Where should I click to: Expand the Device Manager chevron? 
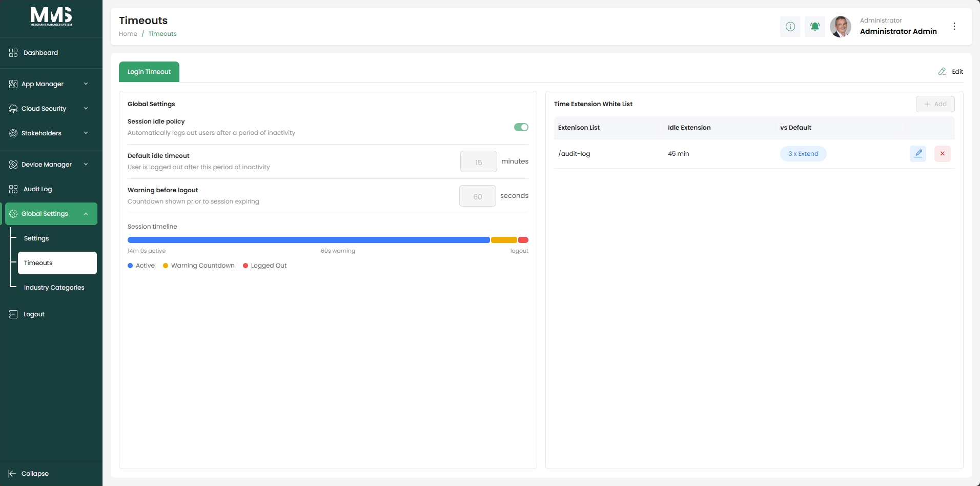click(x=86, y=165)
